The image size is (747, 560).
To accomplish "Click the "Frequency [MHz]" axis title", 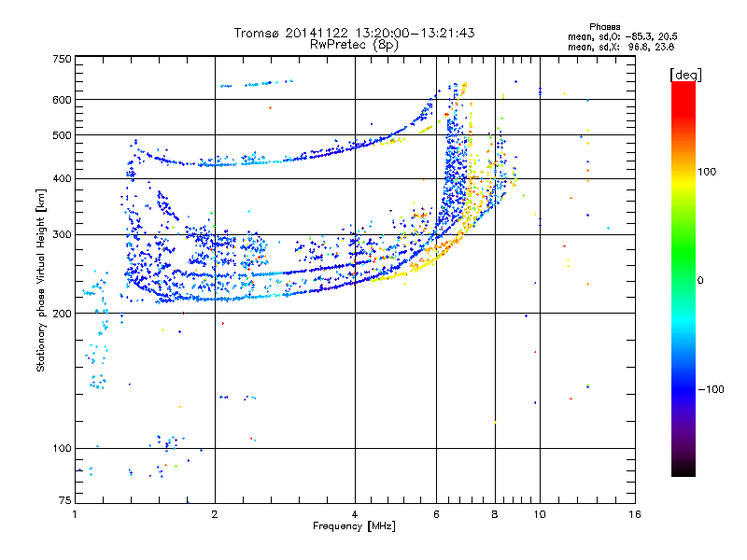I will (354, 526).
